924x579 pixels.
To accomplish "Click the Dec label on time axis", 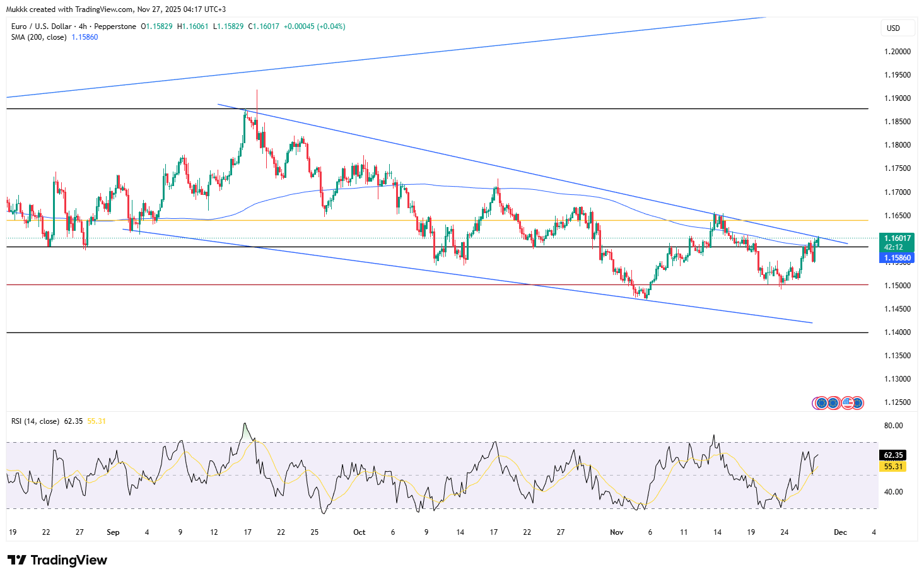I will (x=840, y=532).
